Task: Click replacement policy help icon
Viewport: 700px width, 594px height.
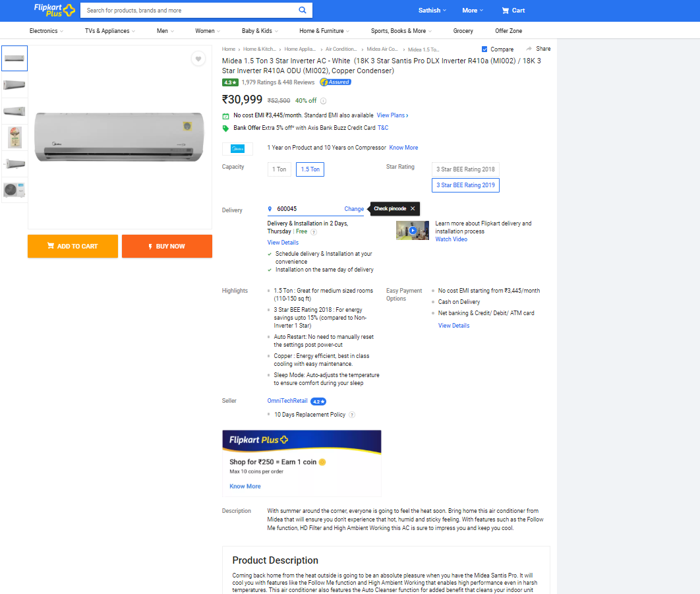Action: pos(352,415)
